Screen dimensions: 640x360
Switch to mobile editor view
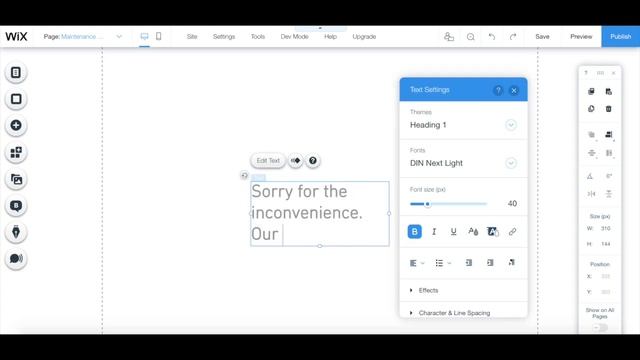tap(159, 36)
